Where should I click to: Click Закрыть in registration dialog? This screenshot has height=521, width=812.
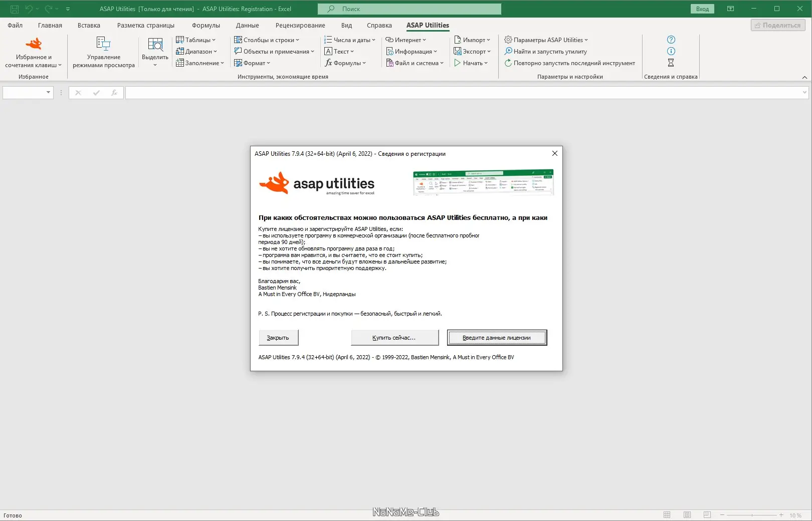coord(278,338)
